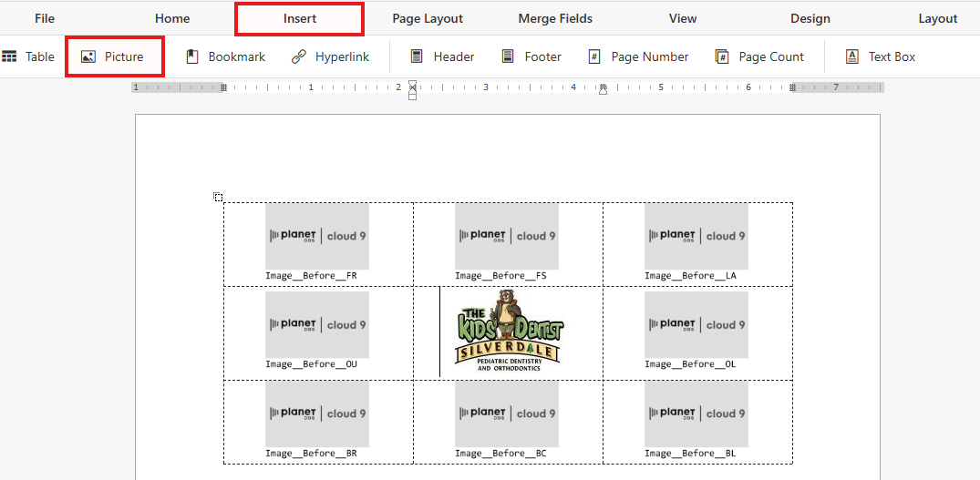Image resolution: width=980 pixels, height=480 pixels.
Task: Open the Design tab
Action: [810, 19]
